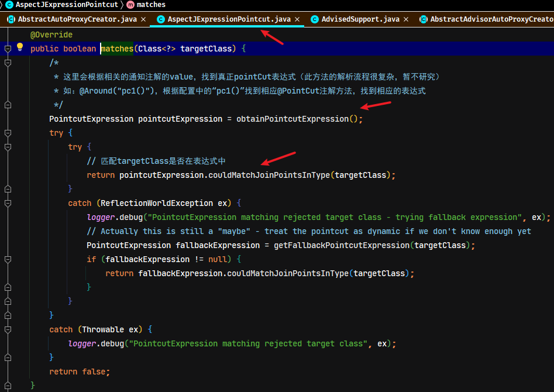Switch to the AdvisedSupport.java tab
The image size is (554, 392).
coord(360,19)
